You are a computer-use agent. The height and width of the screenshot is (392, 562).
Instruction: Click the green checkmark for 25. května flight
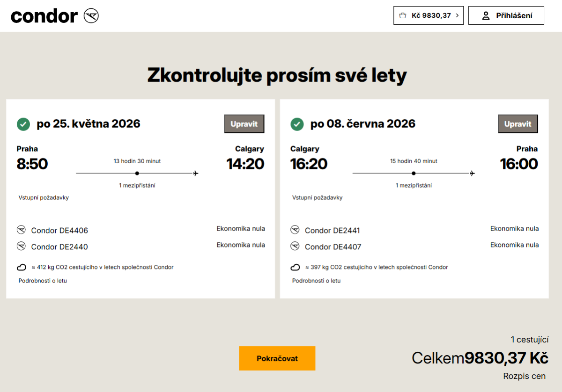click(23, 124)
